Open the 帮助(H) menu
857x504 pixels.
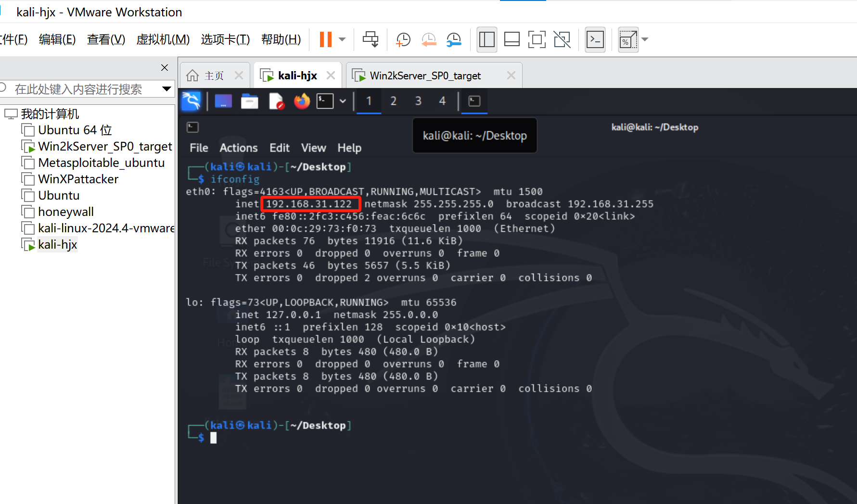click(x=281, y=39)
